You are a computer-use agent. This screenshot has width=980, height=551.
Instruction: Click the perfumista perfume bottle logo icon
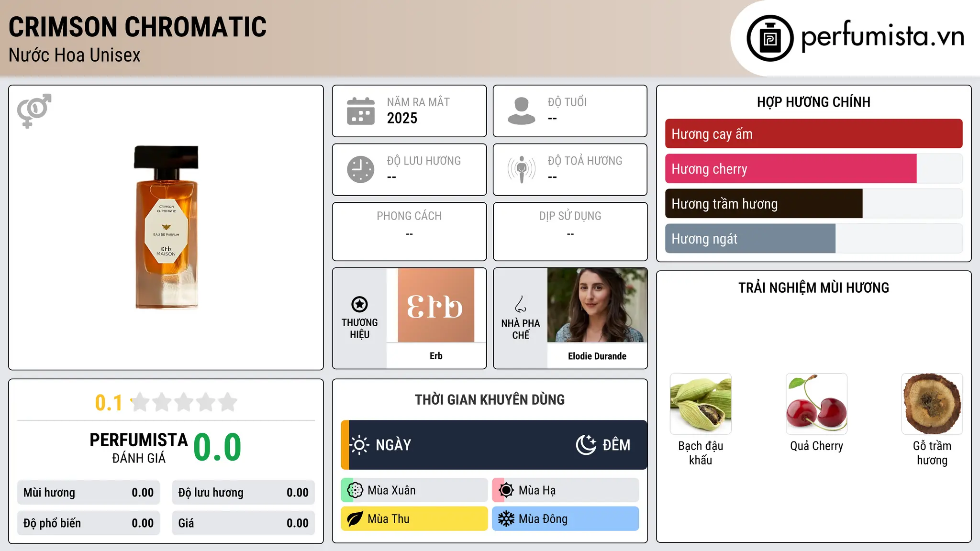[770, 38]
